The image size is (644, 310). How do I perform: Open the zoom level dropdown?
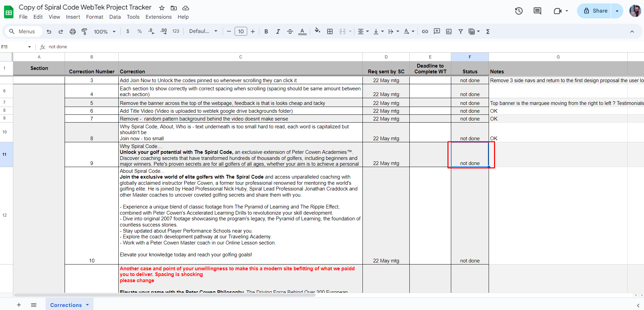tap(105, 32)
